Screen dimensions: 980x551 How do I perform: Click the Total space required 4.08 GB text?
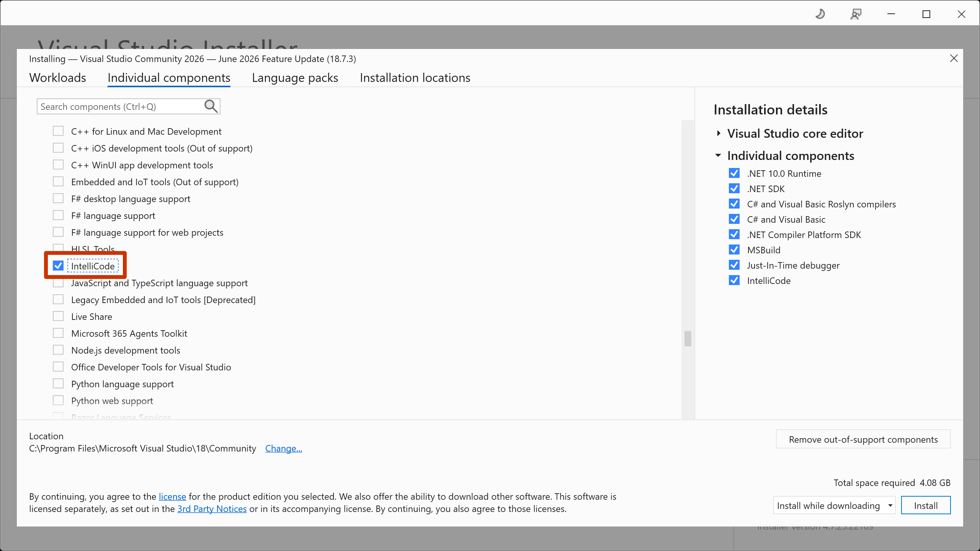892,483
